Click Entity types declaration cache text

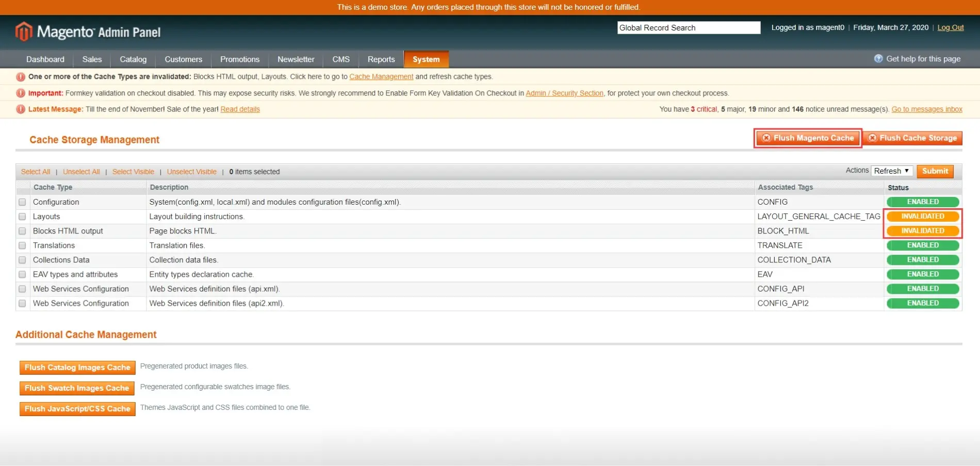tap(201, 274)
